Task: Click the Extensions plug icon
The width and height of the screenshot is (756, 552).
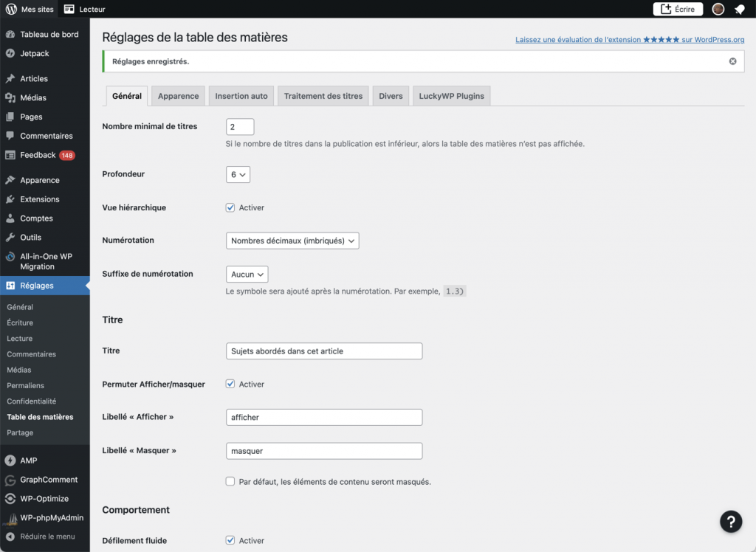Action: point(10,199)
